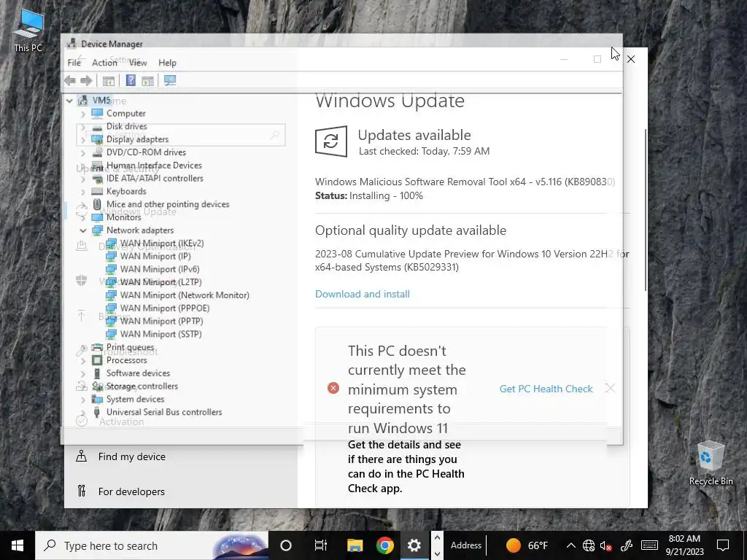Open the Action menu in Device Manager

click(x=104, y=63)
